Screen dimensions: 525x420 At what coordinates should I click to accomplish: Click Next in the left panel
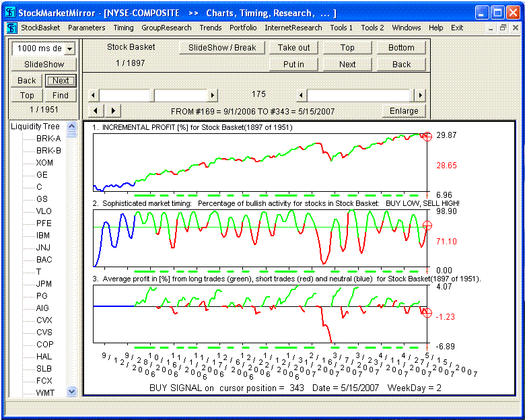(x=61, y=81)
